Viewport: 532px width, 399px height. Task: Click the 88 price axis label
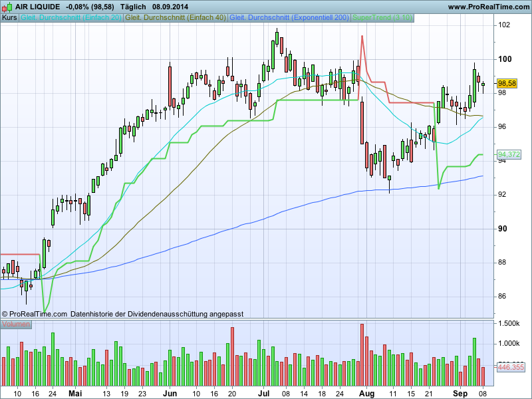(502, 262)
